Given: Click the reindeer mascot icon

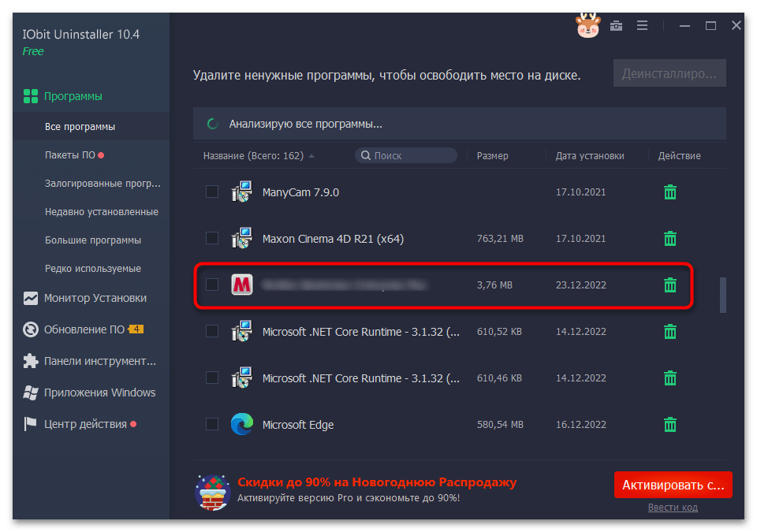Looking at the screenshot, I should click(x=588, y=25).
